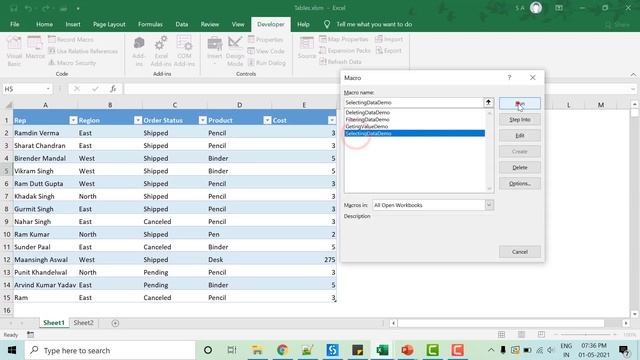The width and height of the screenshot is (640, 360).
Task: Toggle Use Relative References
Action: tap(83, 51)
